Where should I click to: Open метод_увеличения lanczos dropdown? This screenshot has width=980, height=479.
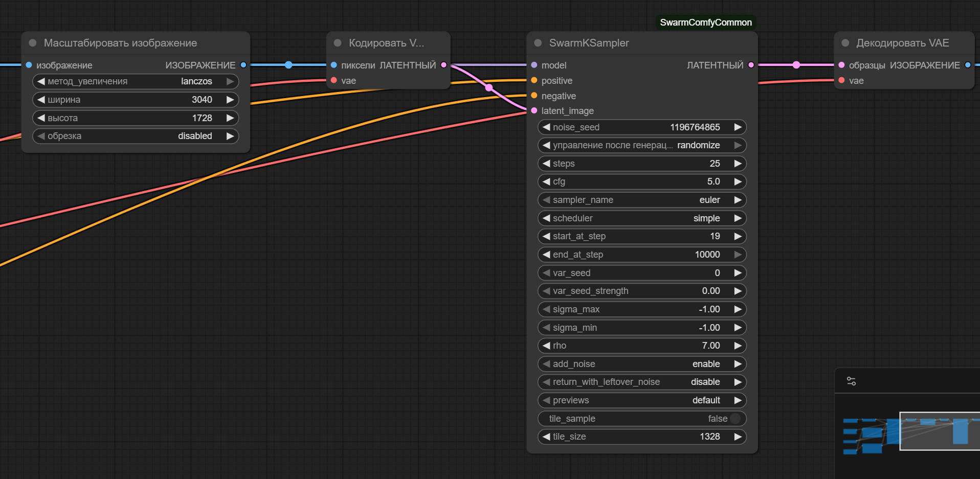(135, 81)
